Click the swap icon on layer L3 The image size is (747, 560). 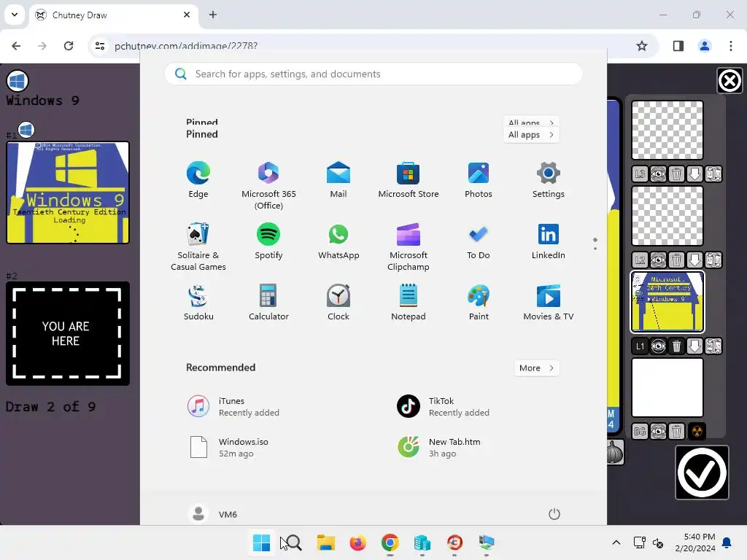tap(713, 174)
